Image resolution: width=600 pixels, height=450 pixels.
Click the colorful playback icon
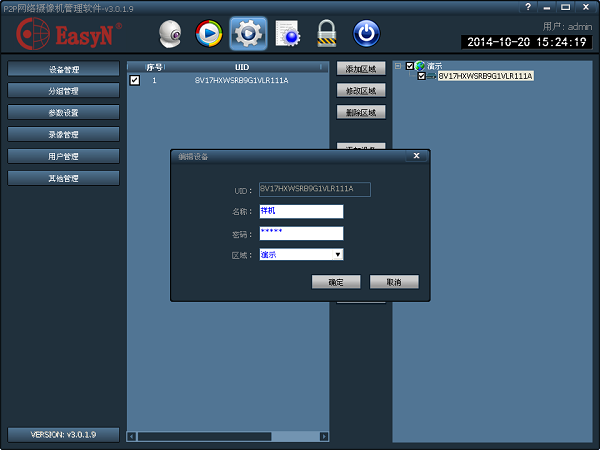click(x=209, y=34)
